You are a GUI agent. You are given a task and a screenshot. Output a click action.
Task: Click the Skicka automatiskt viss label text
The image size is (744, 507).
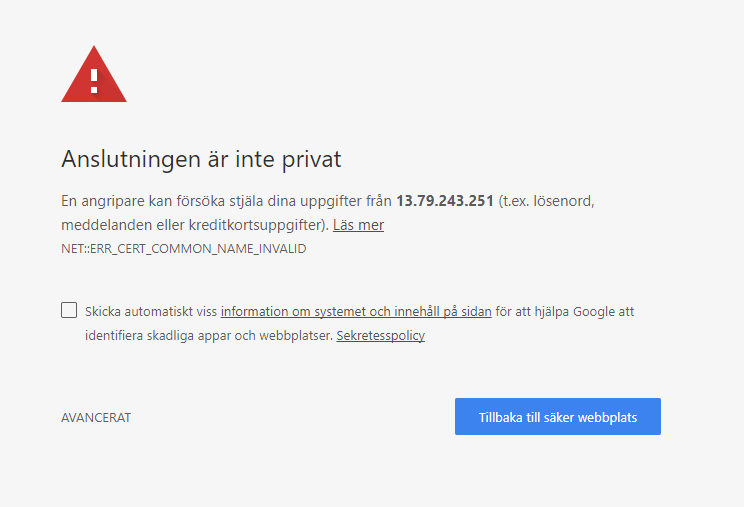[151, 311]
